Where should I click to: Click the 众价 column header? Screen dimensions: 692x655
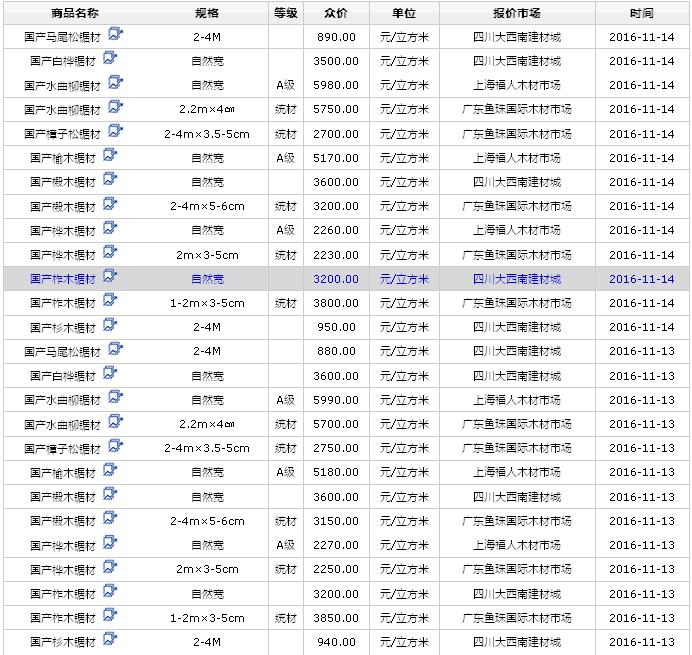pos(336,13)
